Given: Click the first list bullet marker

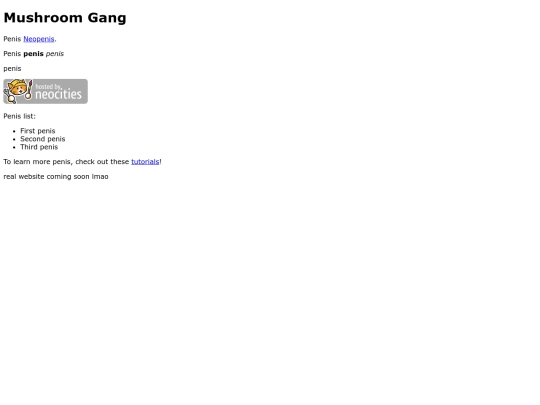Looking at the screenshot, I should pos(14,131).
